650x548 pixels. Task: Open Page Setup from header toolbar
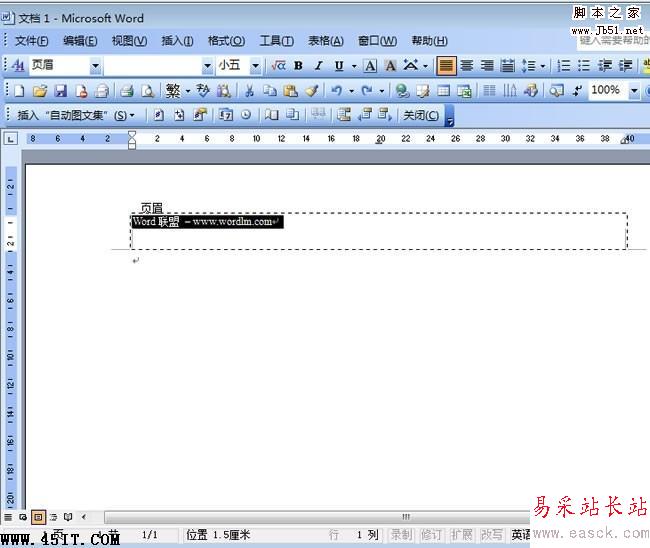[x=272, y=115]
